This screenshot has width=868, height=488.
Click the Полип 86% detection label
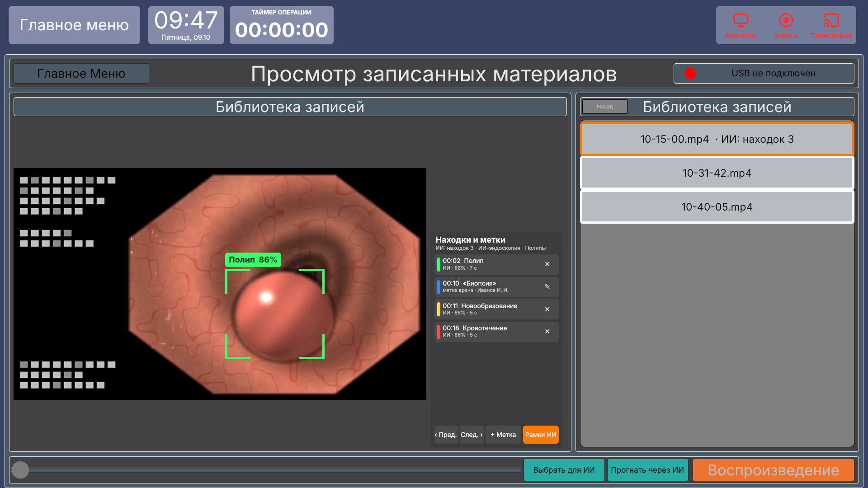253,260
